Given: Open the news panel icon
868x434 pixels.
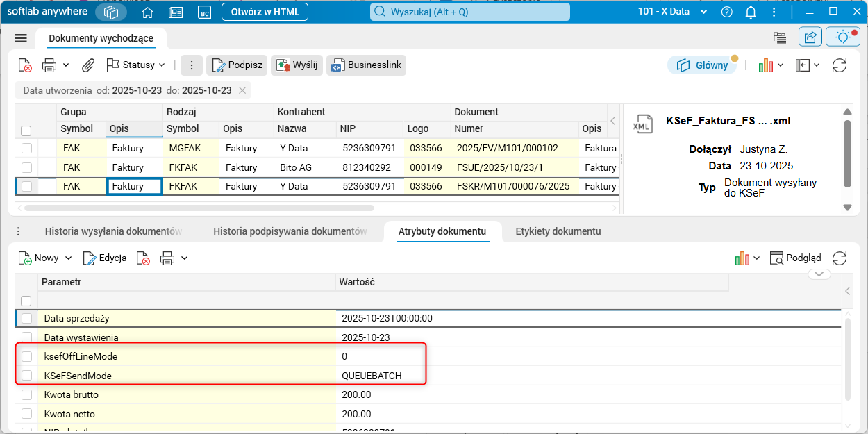Looking at the screenshot, I should tap(176, 12).
